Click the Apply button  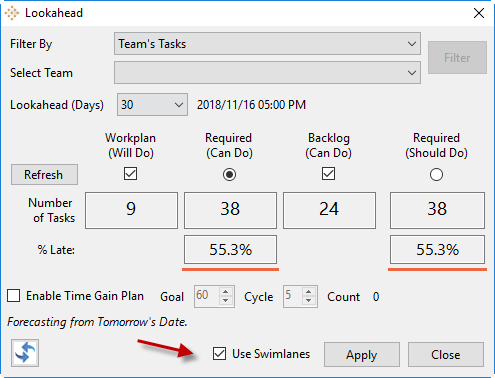coord(362,354)
